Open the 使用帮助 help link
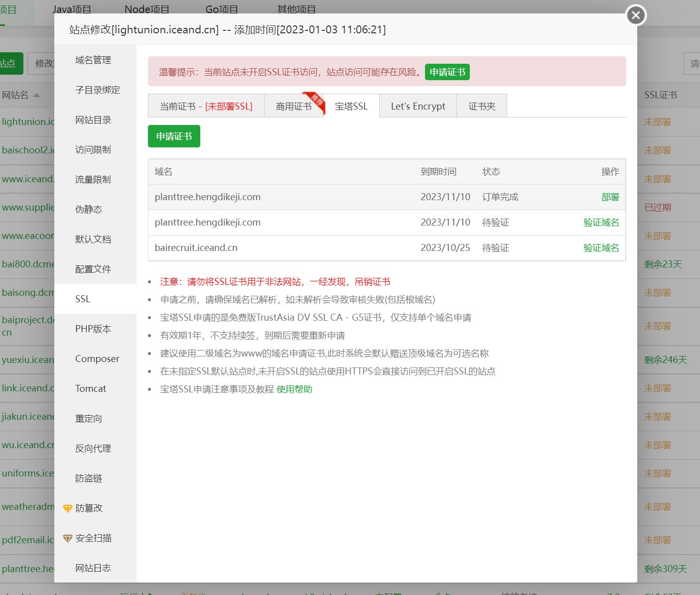The width and height of the screenshot is (700, 595). click(294, 389)
